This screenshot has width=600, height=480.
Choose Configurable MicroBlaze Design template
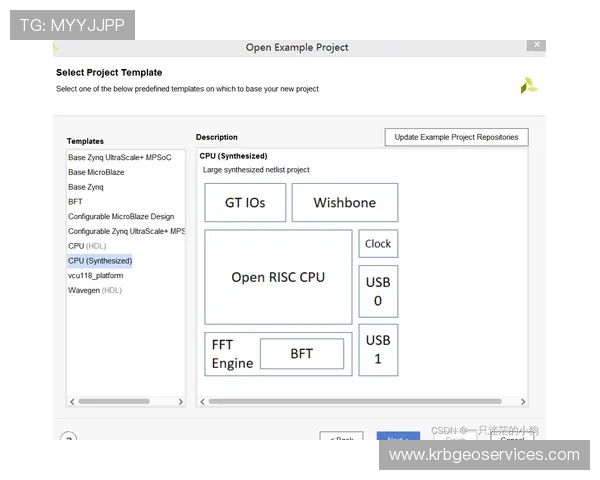(x=120, y=216)
